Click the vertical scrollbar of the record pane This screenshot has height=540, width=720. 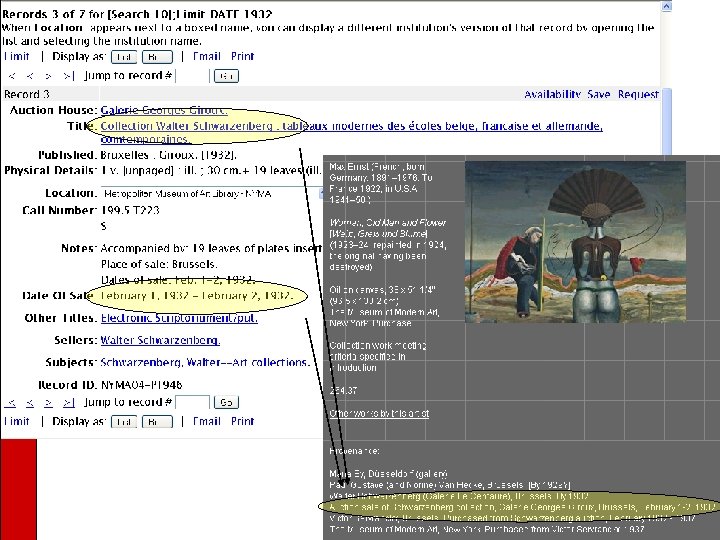pyautogui.click(x=667, y=122)
